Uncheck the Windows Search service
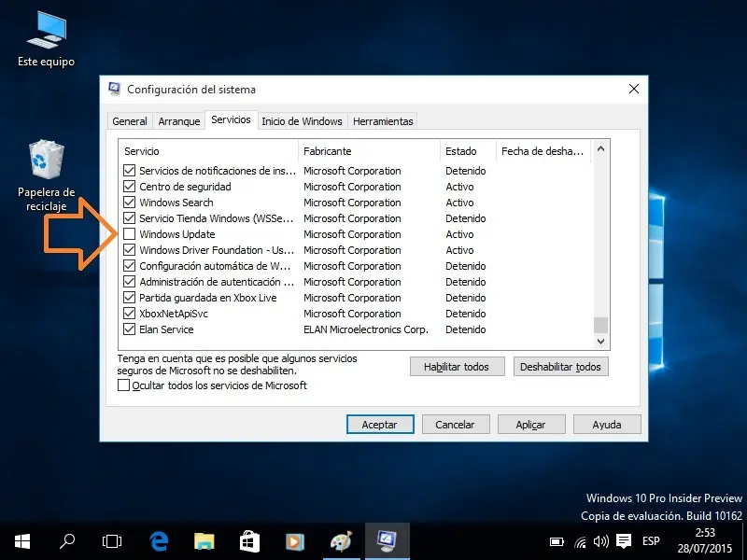 (x=129, y=203)
